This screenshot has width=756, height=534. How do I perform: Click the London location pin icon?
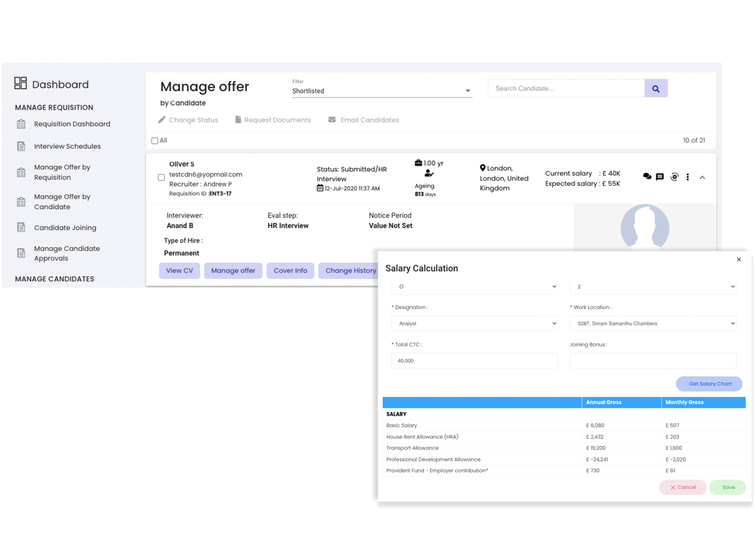pyautogui.click(x=482, y=168)
